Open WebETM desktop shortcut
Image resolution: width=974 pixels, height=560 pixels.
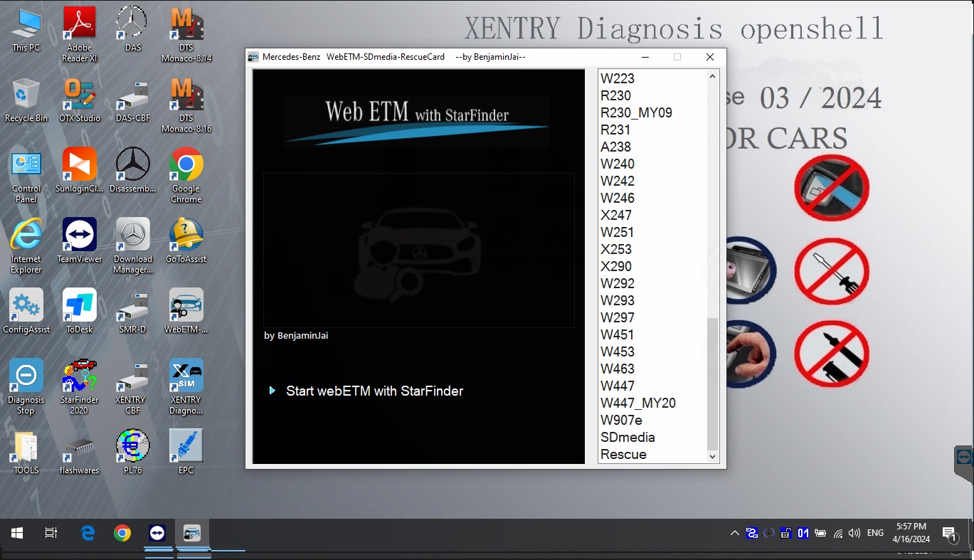coord(186,311)
